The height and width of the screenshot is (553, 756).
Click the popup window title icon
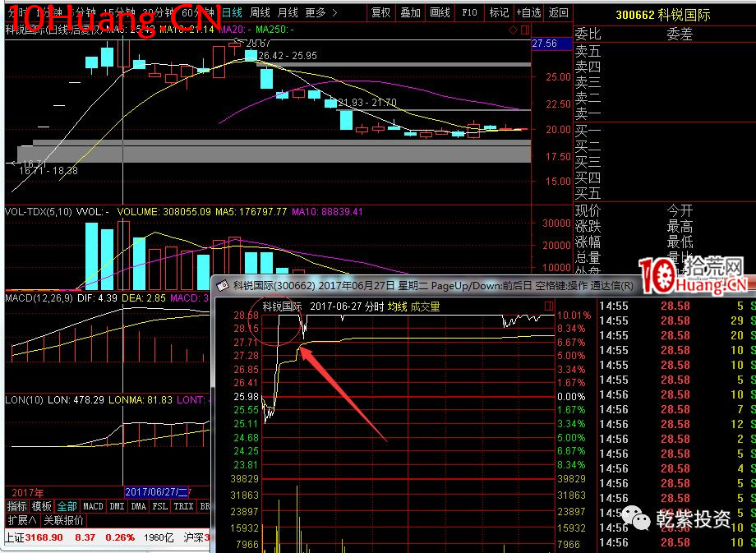click(x=222, y=285)
